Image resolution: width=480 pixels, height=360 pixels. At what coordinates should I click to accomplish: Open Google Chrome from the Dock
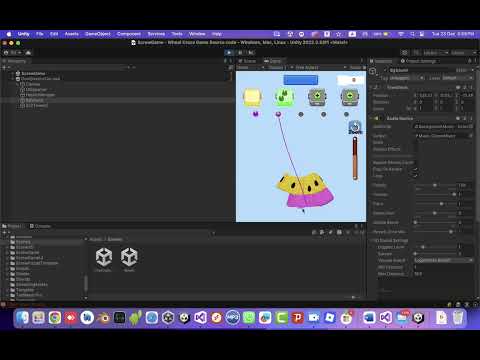pos(55,318)
